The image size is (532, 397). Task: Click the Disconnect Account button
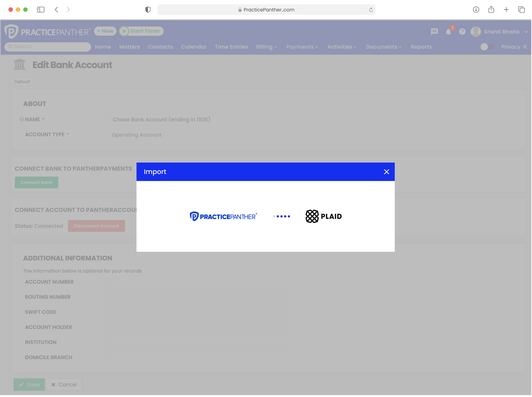[96, 226]
